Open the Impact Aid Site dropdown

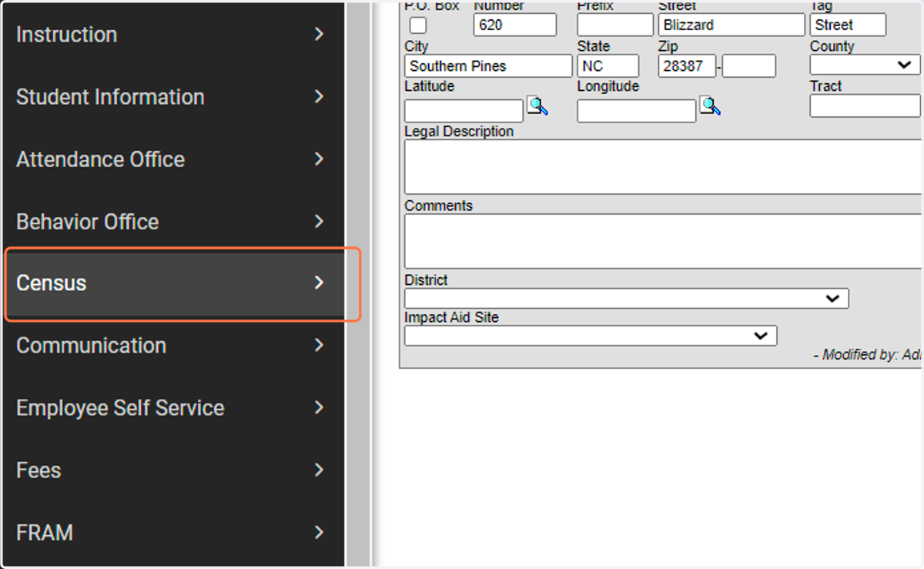tap(591, 336)
